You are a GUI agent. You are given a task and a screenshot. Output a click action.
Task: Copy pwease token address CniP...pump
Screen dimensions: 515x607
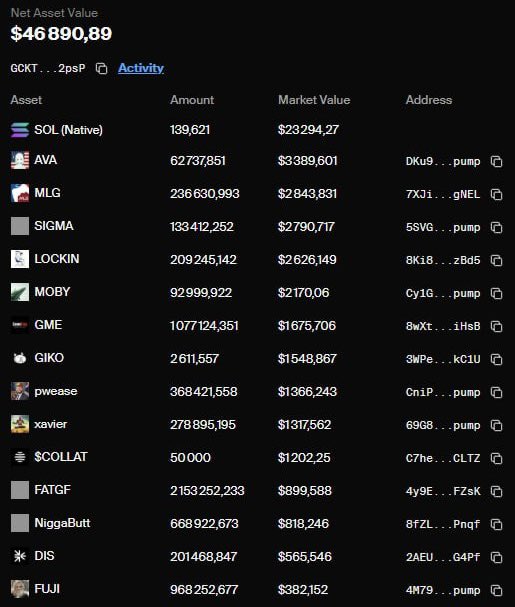point(496,393)
